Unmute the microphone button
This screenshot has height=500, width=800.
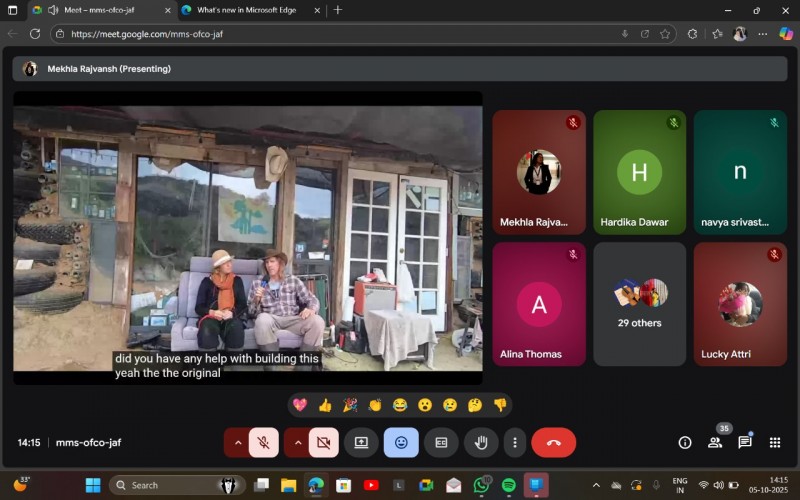coord(264,442)
